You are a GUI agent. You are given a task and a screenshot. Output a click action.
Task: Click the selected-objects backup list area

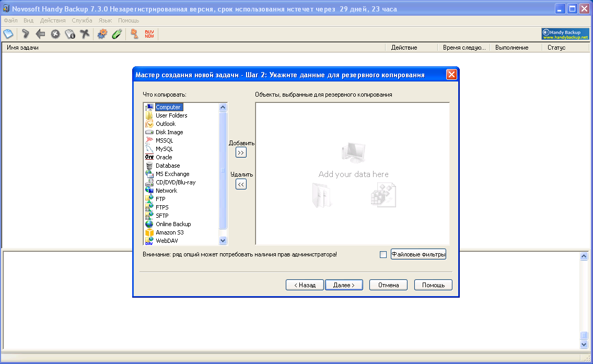[353, 173]
